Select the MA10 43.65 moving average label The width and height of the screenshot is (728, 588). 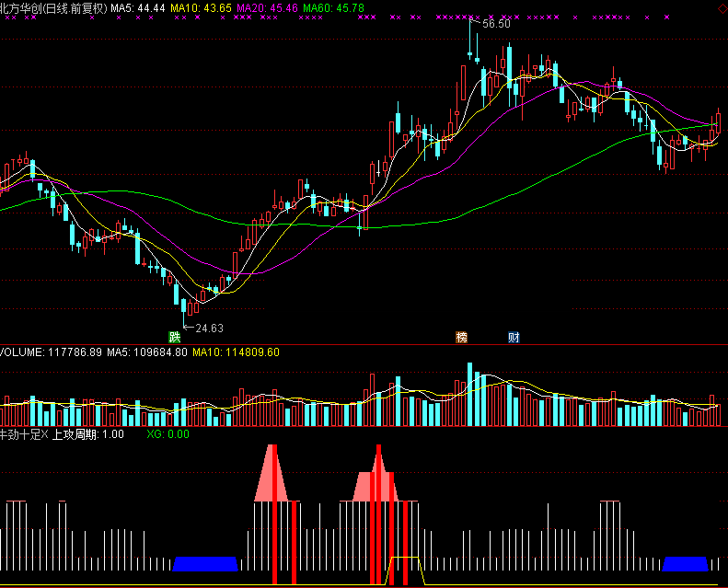click(202, 8)
